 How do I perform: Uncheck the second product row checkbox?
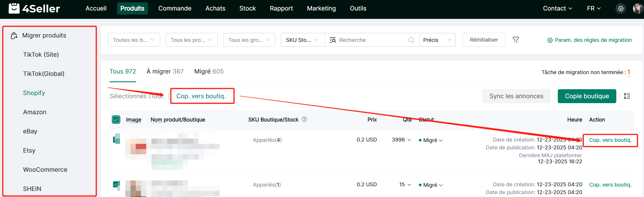116,184
